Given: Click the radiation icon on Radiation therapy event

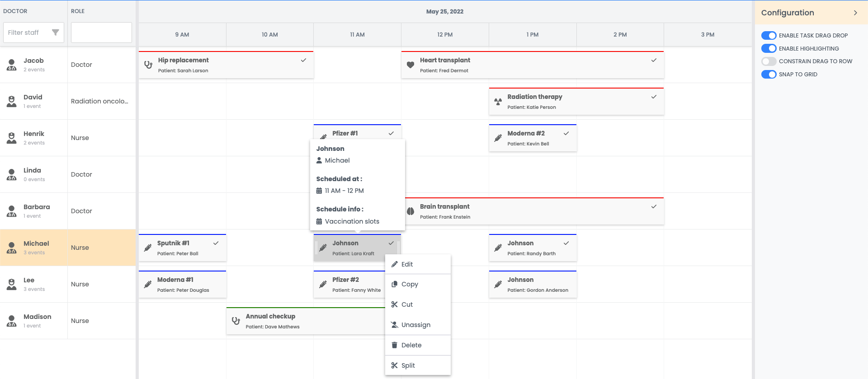Looking at the screenshot, I should pyautogui.click(x=498, y=101).
